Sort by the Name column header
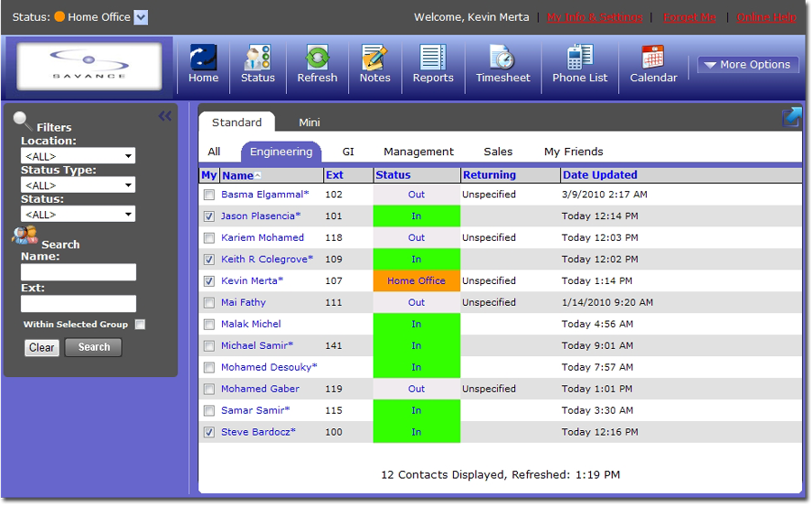The height and width of the screenshot is (505, 812). coord(237,176)
